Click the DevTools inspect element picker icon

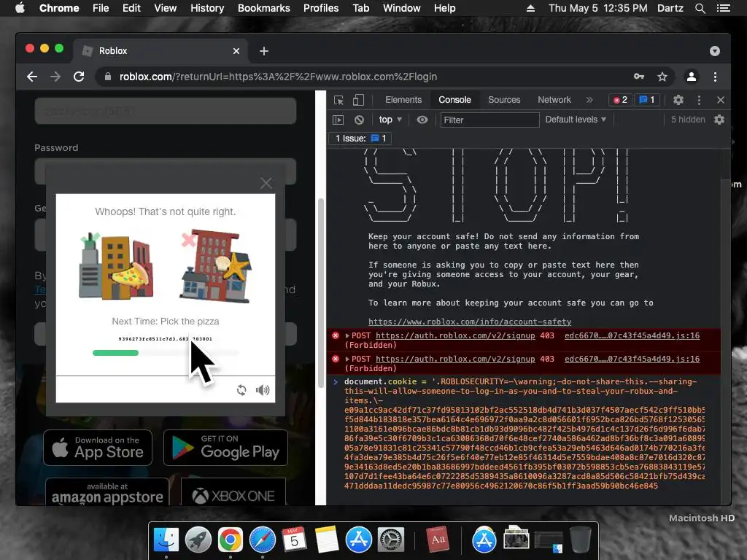(338, 100)
